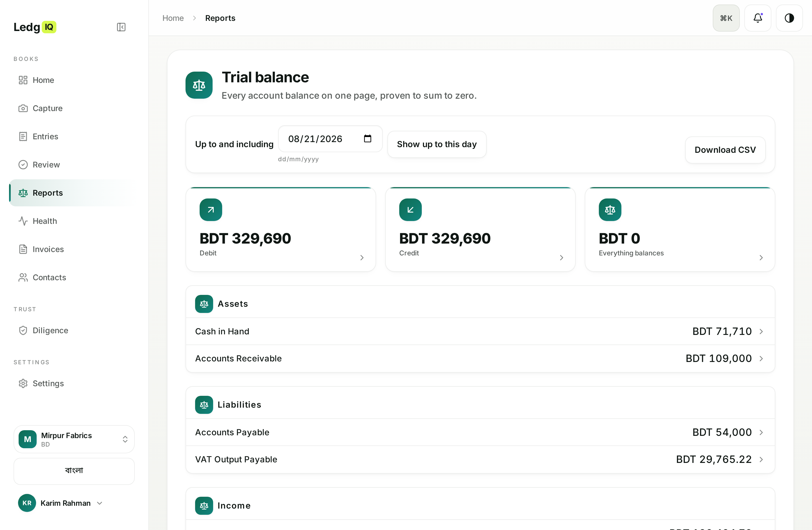Click the Home grid icon
Image resolution: width=812 pixels, height=530 pixels.
coord(23,80)
